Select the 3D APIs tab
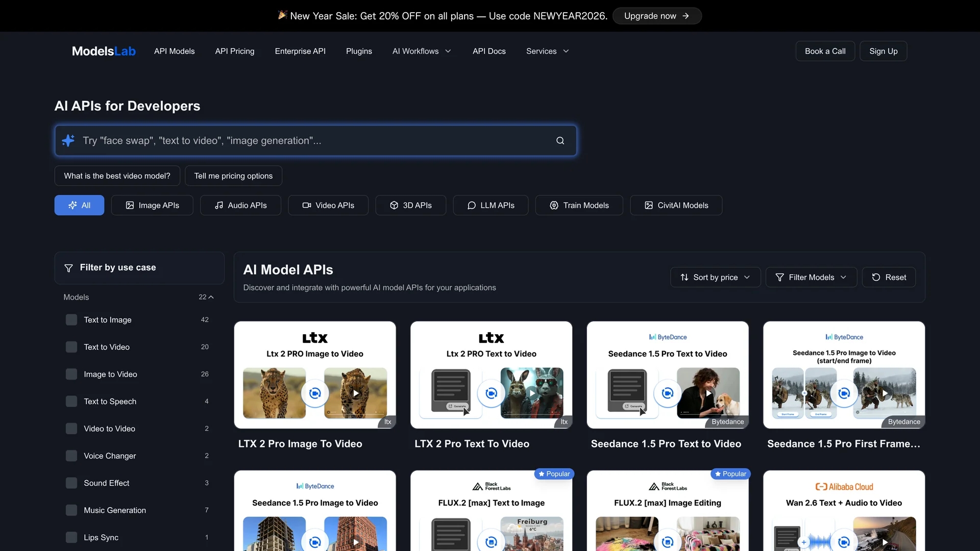 coord(411,205)
